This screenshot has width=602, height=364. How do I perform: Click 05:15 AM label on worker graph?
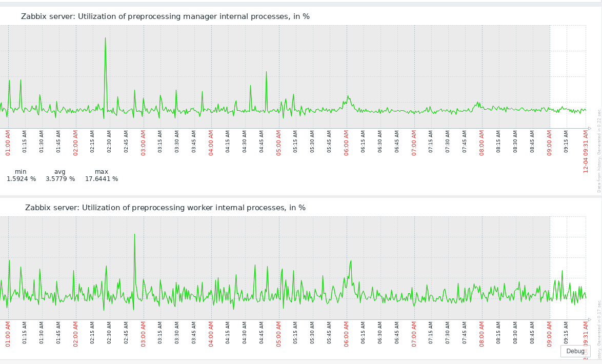click(x=295, y=333)
